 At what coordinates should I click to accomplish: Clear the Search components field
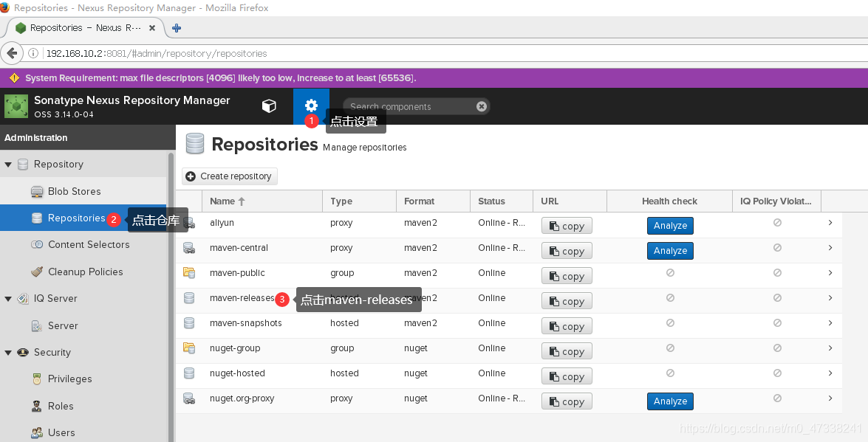(482, 106)
